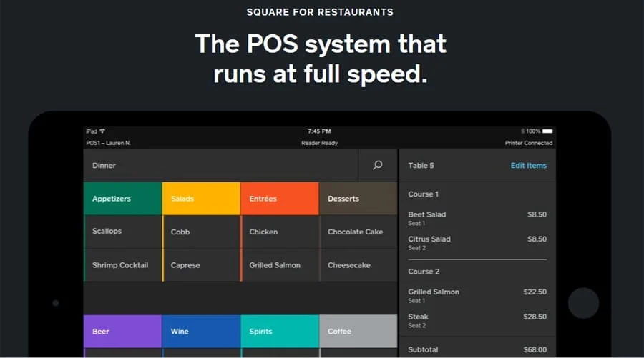Viewport: 644px width, 358px height.
Task: Click the Printer Connected status
Action: [x=529, y=143]
